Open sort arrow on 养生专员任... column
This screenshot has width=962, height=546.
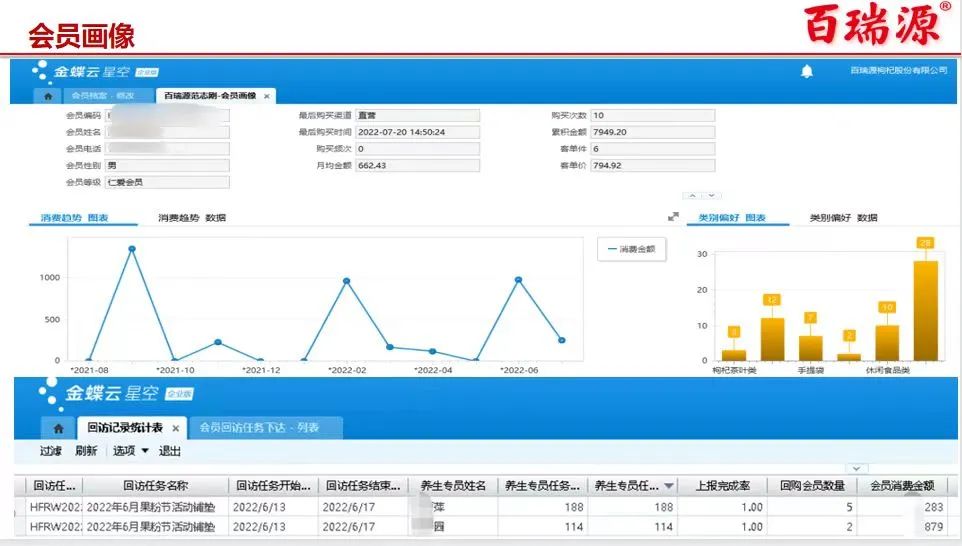669,486
